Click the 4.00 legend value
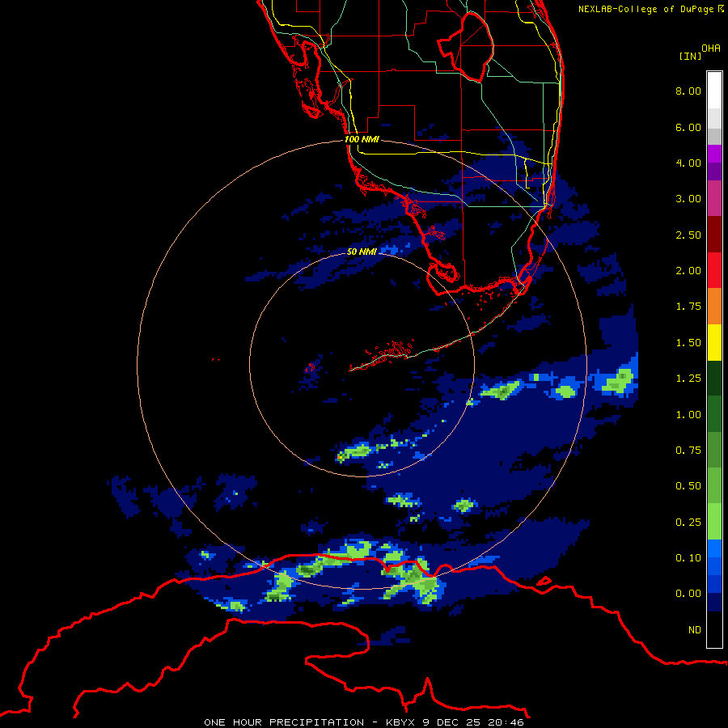The image size is (728, 728). tap(688, 163)
